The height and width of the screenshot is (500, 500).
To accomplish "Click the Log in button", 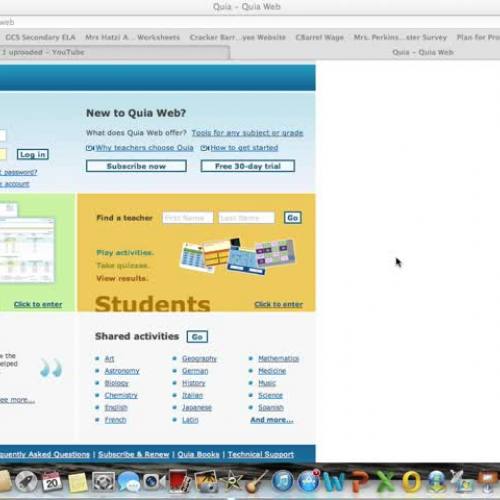I will (x=33, y=154).
